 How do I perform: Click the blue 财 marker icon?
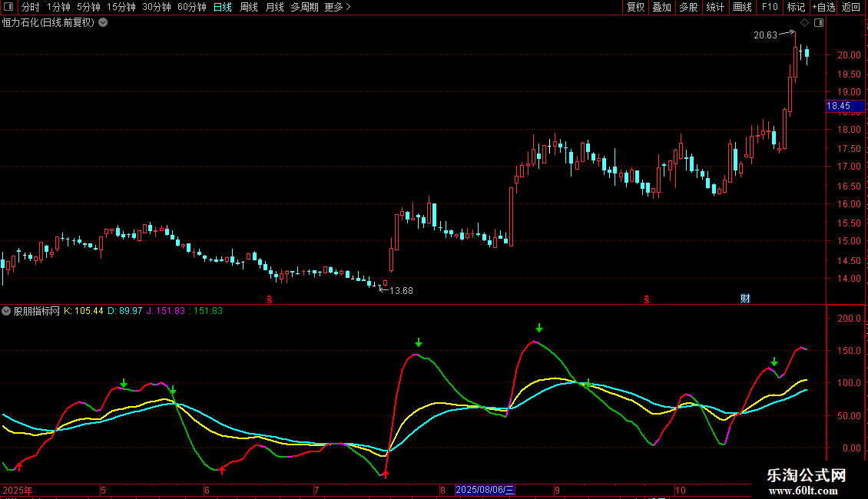click(744, 298)
